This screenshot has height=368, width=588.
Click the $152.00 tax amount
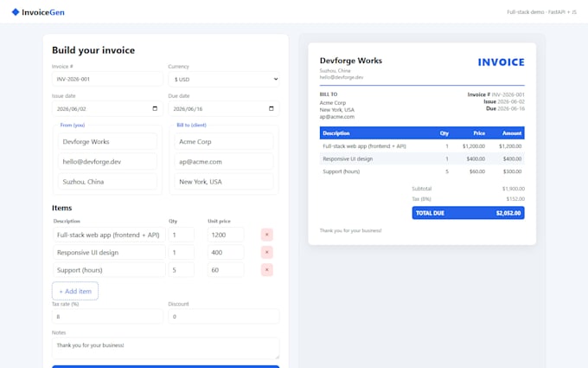(x=515, y=198)
